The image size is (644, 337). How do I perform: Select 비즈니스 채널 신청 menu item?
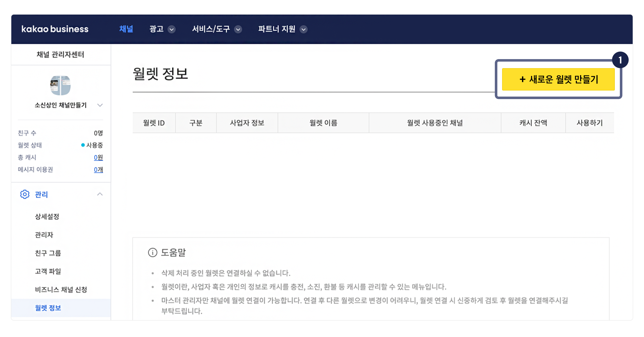(x=61, y=290)
